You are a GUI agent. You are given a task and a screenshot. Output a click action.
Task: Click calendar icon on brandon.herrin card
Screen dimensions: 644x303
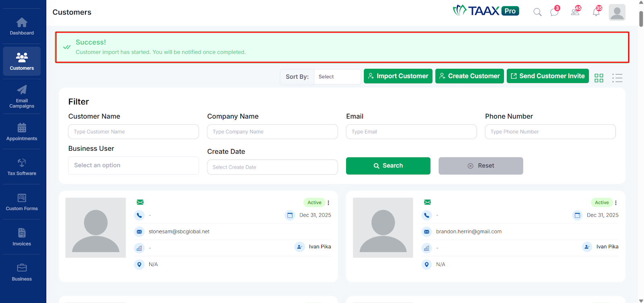(x=577, y=215)
